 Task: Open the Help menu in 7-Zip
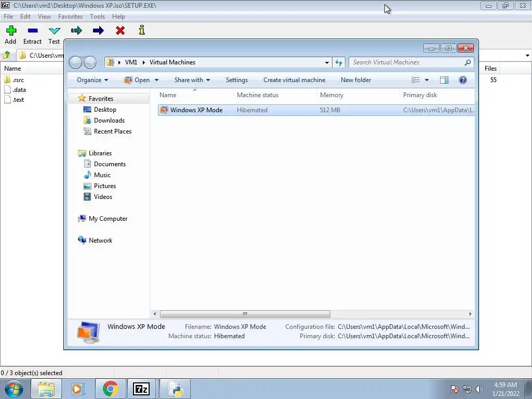click(118, 16)
